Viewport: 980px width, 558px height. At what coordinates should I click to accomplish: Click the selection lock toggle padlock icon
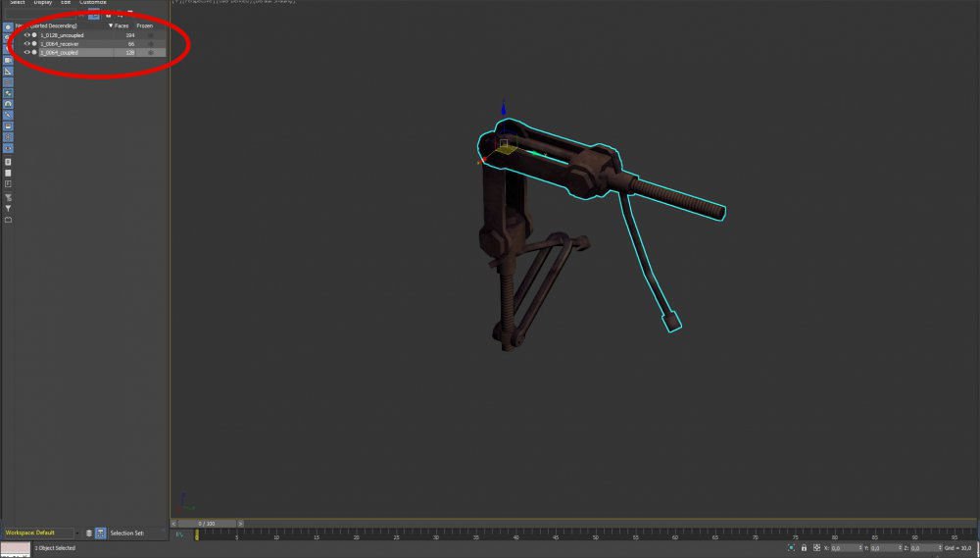804,548
